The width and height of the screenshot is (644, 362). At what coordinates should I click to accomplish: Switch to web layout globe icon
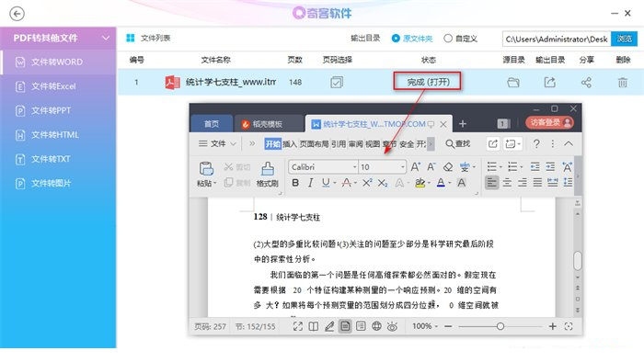(x=376, y=326)
